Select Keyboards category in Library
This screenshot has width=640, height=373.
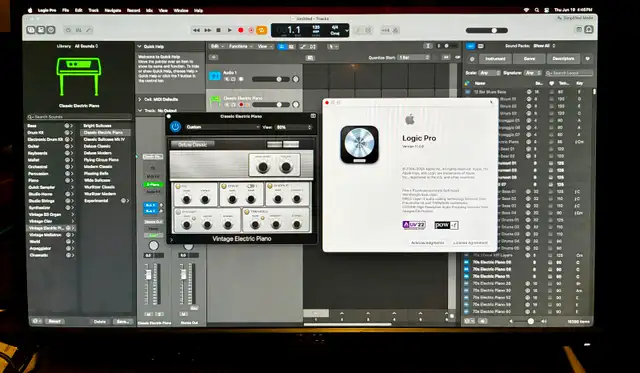[38, 153]
